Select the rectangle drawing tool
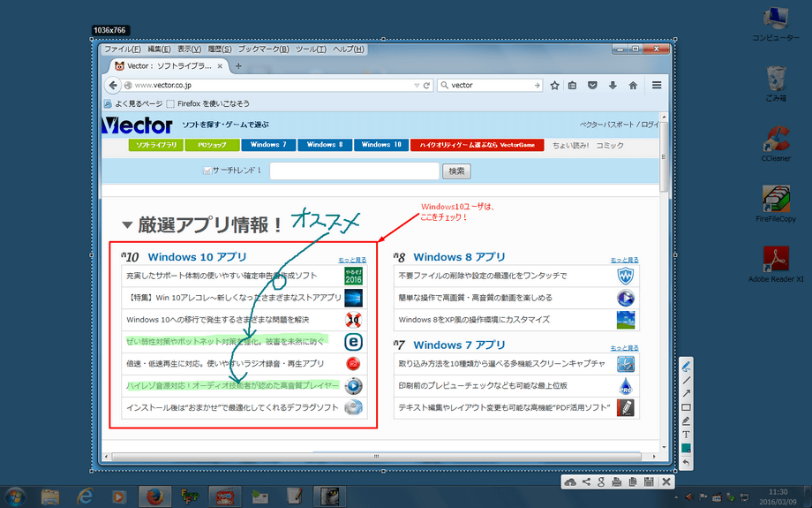This screenshot has height=508, width=812. point(686,407)
